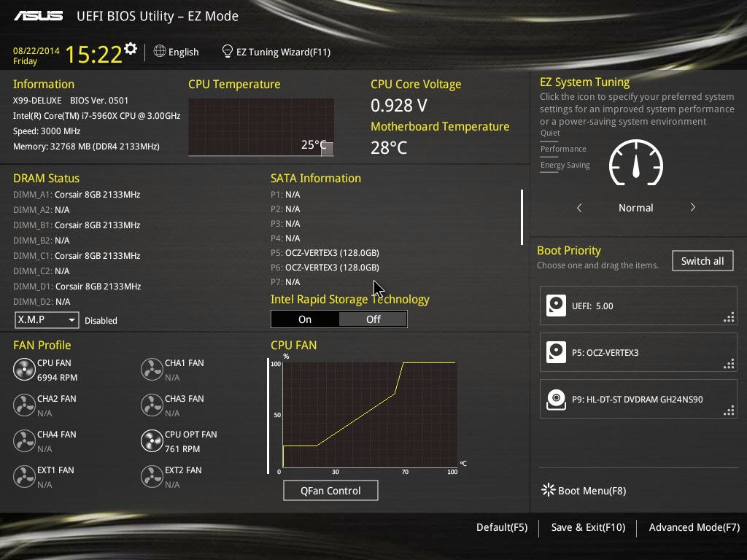The image size is (747, 560).
Task: Click the 08/22/2014 date text
Action: tap(36, 50)
